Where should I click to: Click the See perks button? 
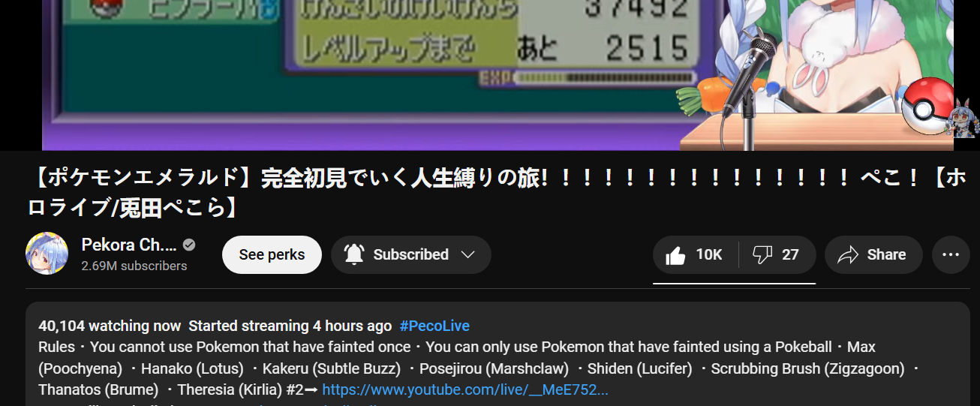[272, 255]
